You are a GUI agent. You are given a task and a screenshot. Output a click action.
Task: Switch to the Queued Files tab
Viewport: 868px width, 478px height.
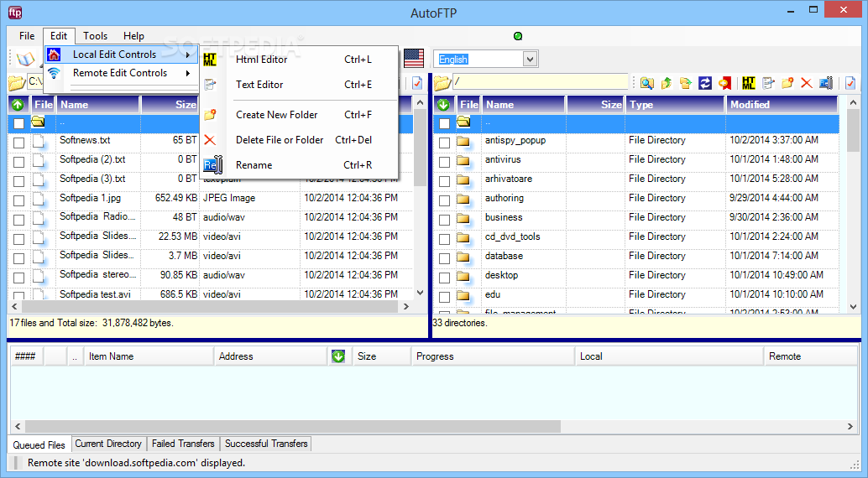tap(39, 444)
